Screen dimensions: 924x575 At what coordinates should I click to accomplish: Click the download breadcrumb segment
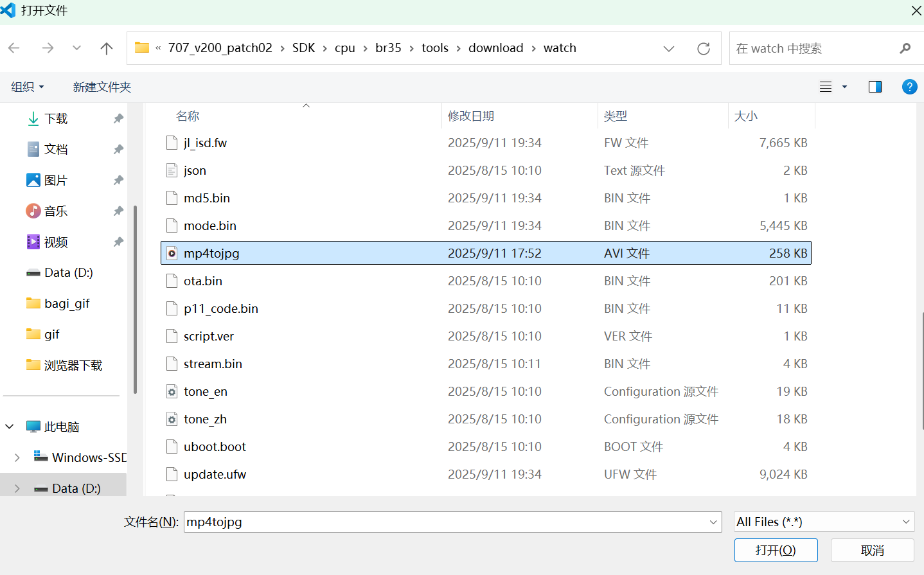(496, 48)
